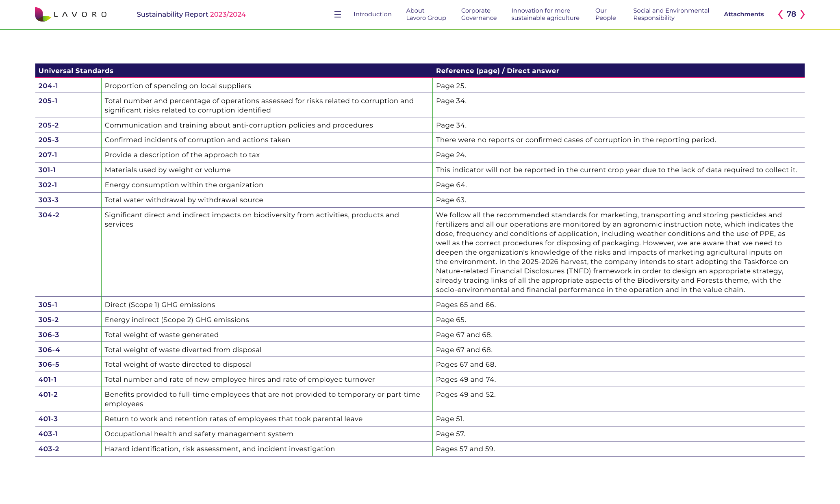Go to next page arrow

point(802,14)
